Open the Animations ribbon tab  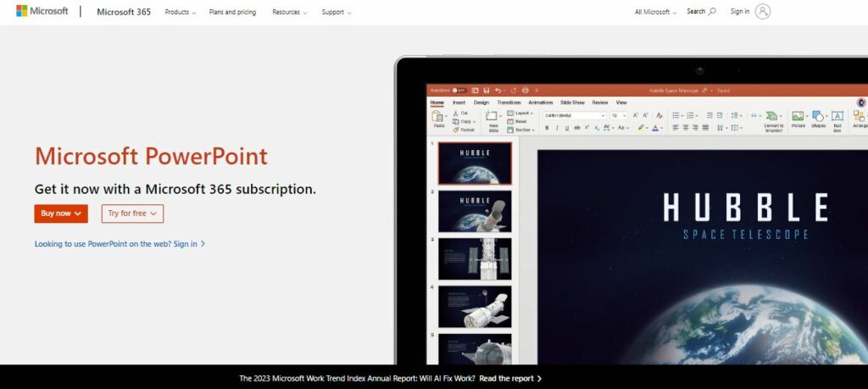540,103
